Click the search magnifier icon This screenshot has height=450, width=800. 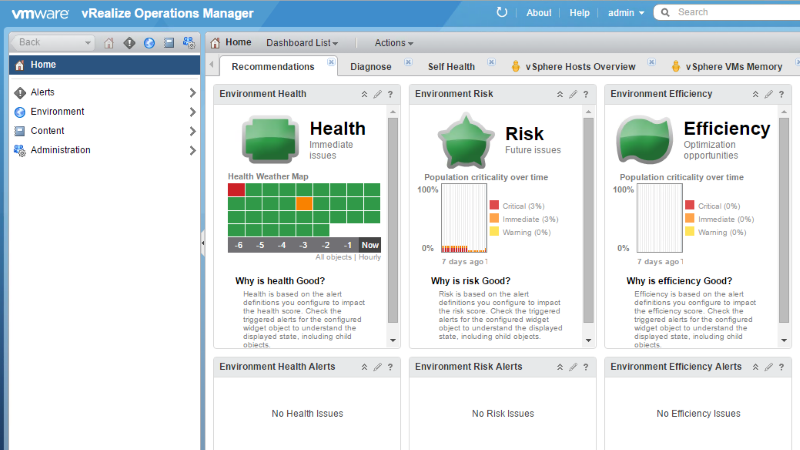pos(665,12)
